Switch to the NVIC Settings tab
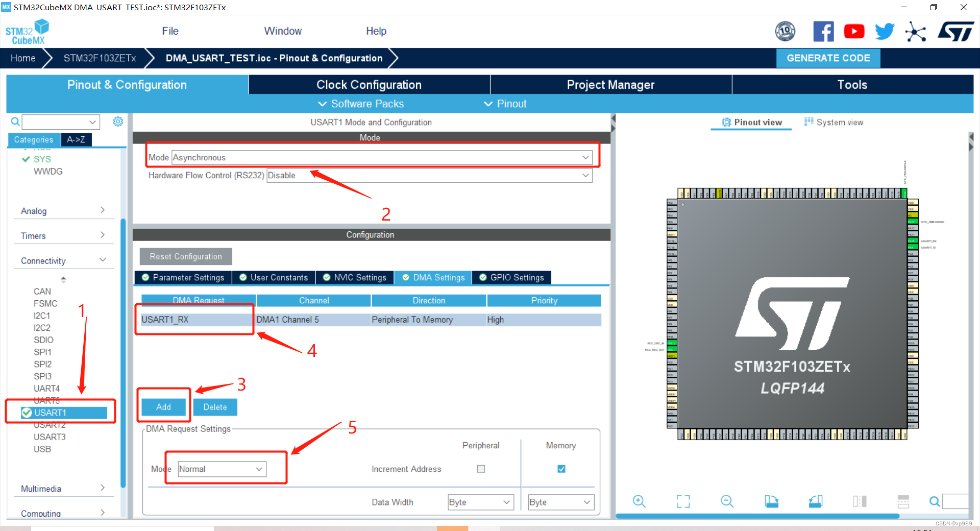Image resolution: width=980 pixels, height=531 pixels. (x=355, y=277)
